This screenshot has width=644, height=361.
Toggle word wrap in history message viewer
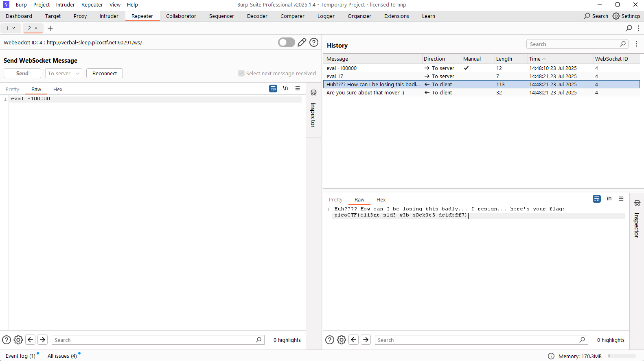[x=597, y=199]
